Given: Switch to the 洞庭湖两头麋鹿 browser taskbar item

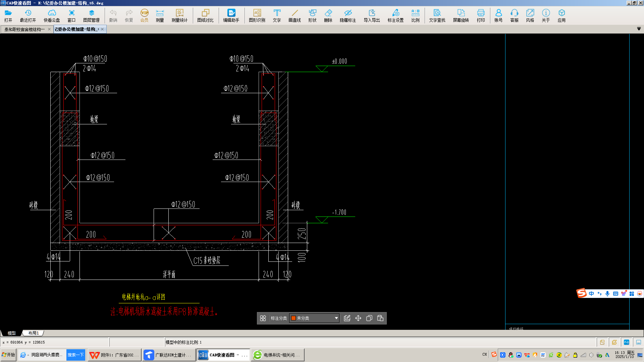Looking at the screenshot, I should point(42,355).
